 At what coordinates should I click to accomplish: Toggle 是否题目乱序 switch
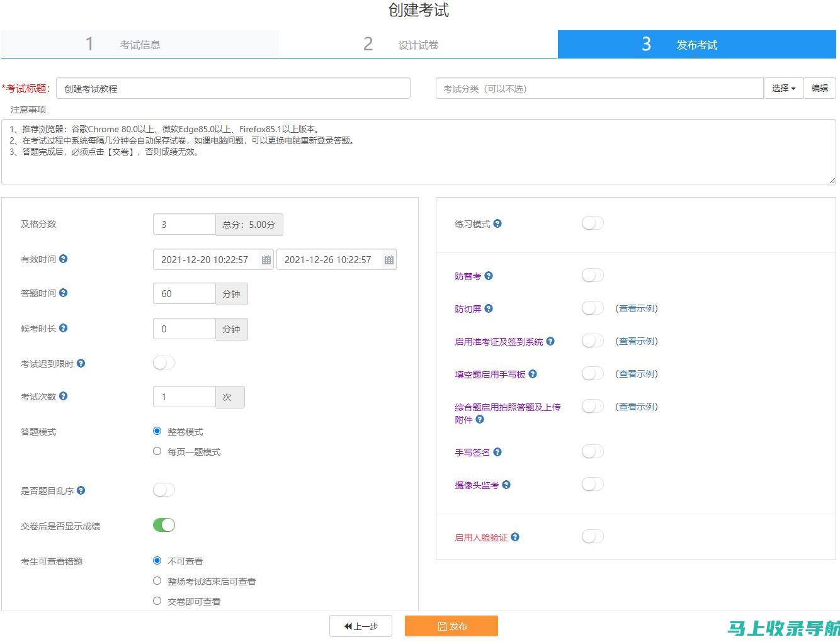tap(164, 490)
